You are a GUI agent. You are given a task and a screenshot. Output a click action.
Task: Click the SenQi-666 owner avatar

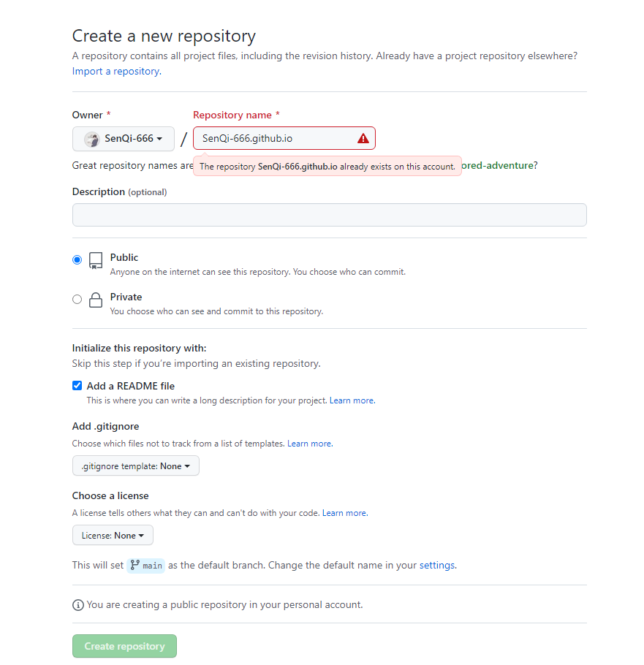(92, 139)
